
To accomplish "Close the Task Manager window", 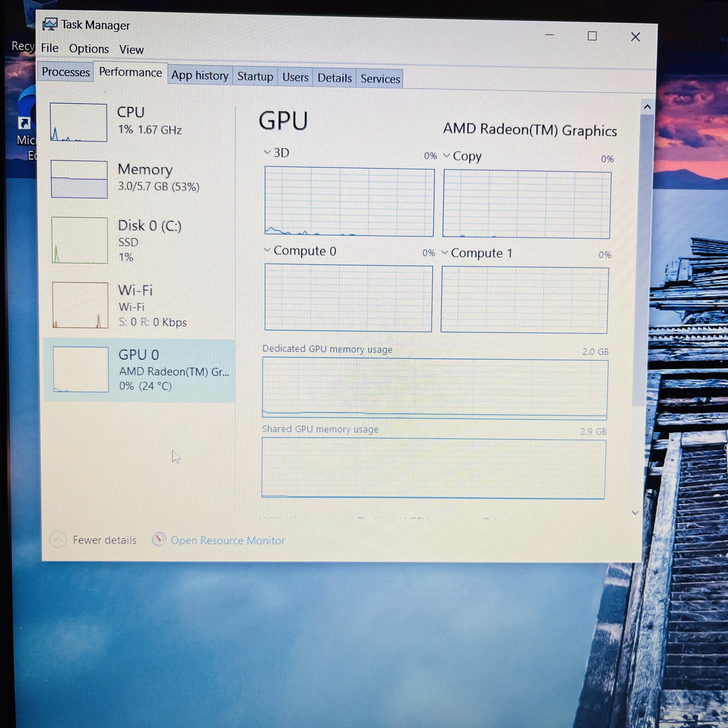I will coord(635,37).
